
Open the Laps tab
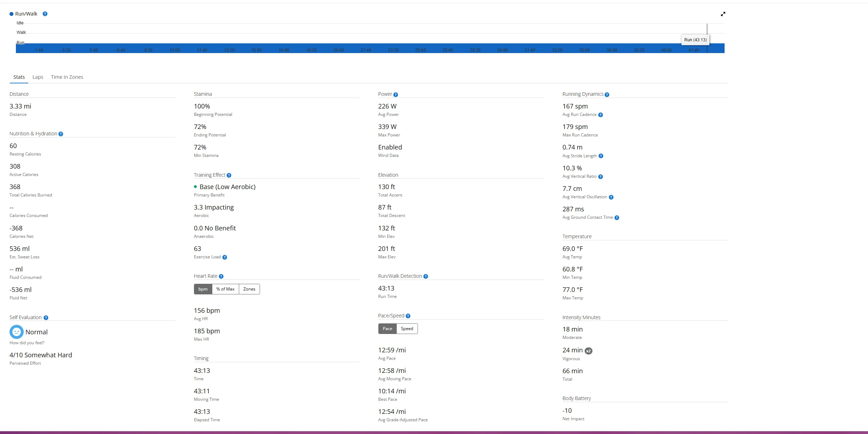[38, 77]
